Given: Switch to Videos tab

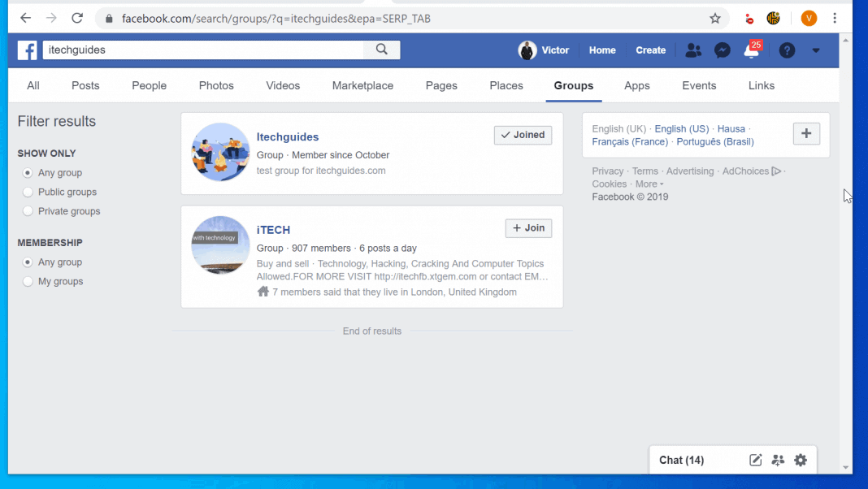Looking at the screenshot, I should pos(283,86).
